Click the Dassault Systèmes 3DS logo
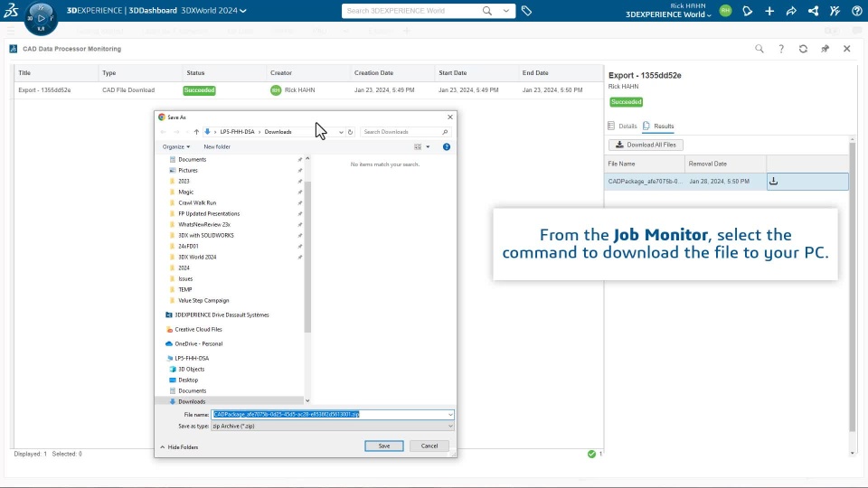 11,10
